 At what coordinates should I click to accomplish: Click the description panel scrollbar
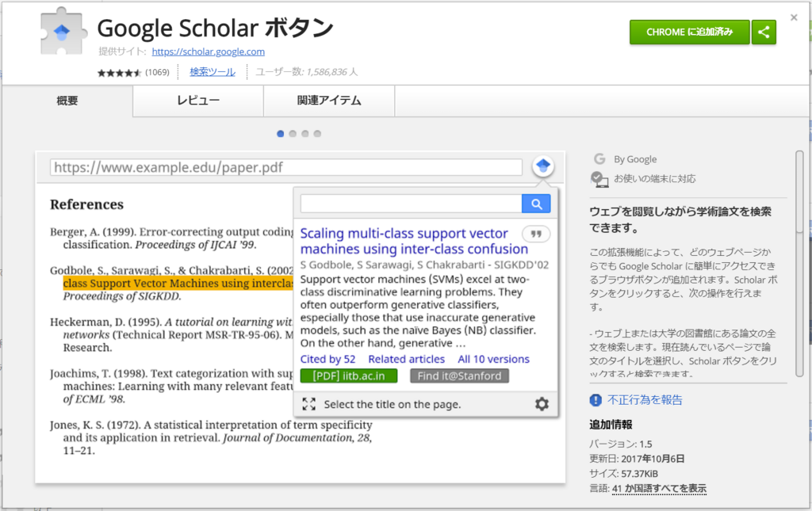pos(799,265)
